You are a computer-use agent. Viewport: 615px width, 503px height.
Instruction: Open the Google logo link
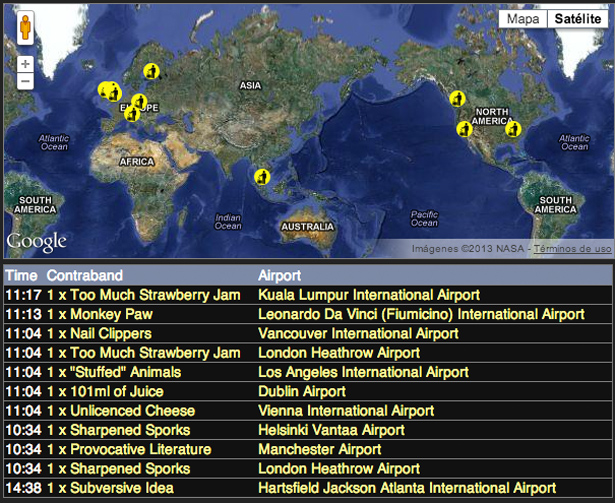pyautogui.click(x=36, y=242)
